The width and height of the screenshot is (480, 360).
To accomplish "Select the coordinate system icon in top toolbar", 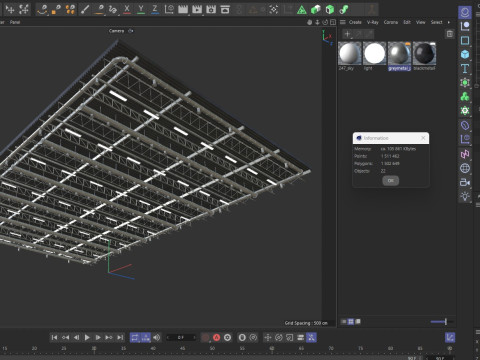I will (x=169, y=9).
